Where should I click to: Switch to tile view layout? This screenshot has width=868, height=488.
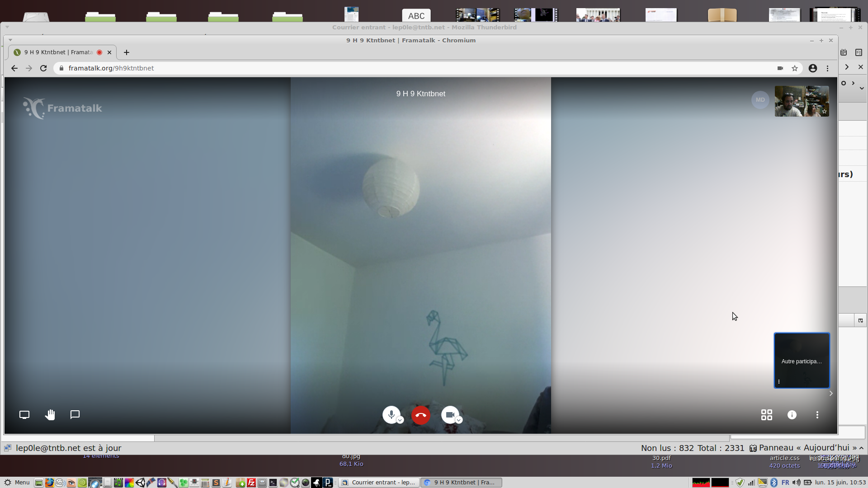point(766,415)
